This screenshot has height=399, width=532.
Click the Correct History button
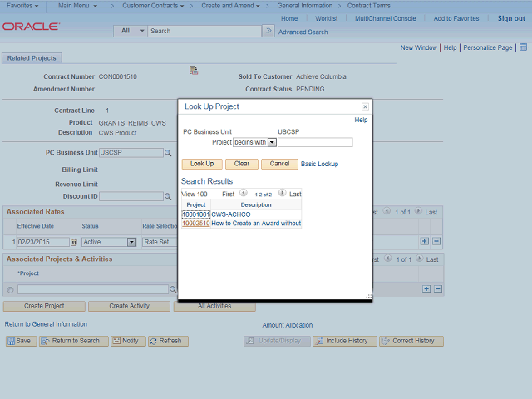click(411, 341)
